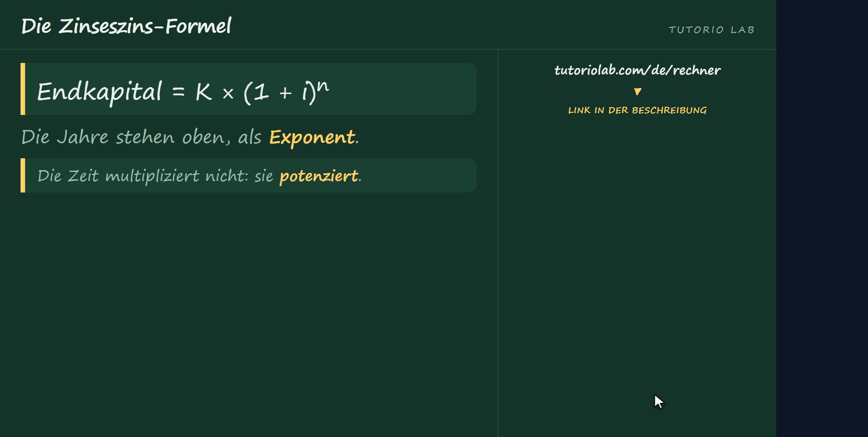Click yellow accent bar beside Die Zeit quote
The width and height of the screenshot is (868, 437).
pos(23,175)
